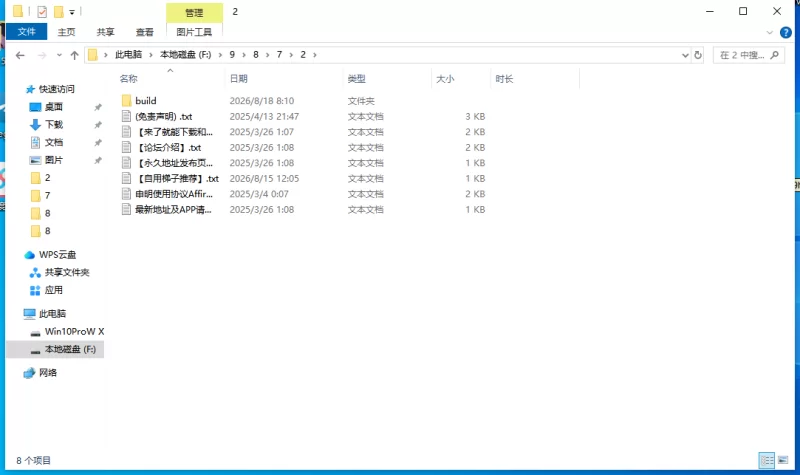Expand the ribbon with the chevron
This screenshot has width=800, height=475.
pyautogui.click(x=770, y=33)
